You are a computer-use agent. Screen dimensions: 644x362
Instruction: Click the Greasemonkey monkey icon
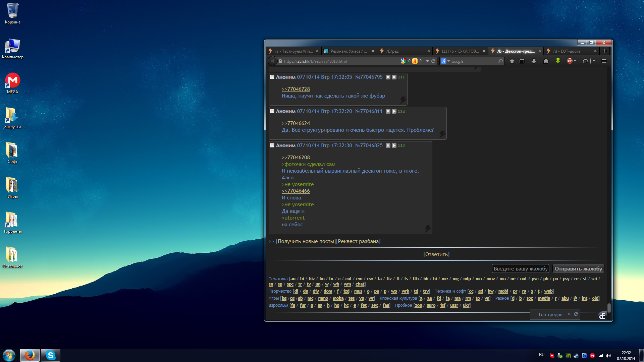pos(585,61)
